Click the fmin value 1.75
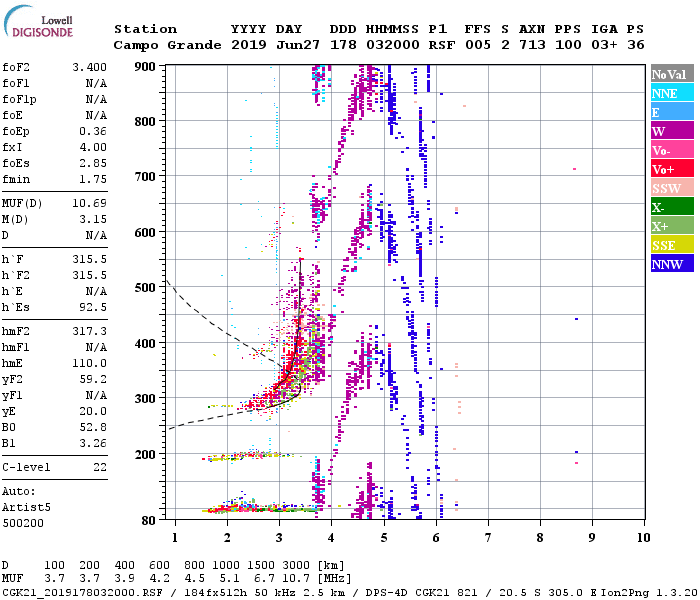Viewport: 700px width, 600px height. click(x=93, y=179)
